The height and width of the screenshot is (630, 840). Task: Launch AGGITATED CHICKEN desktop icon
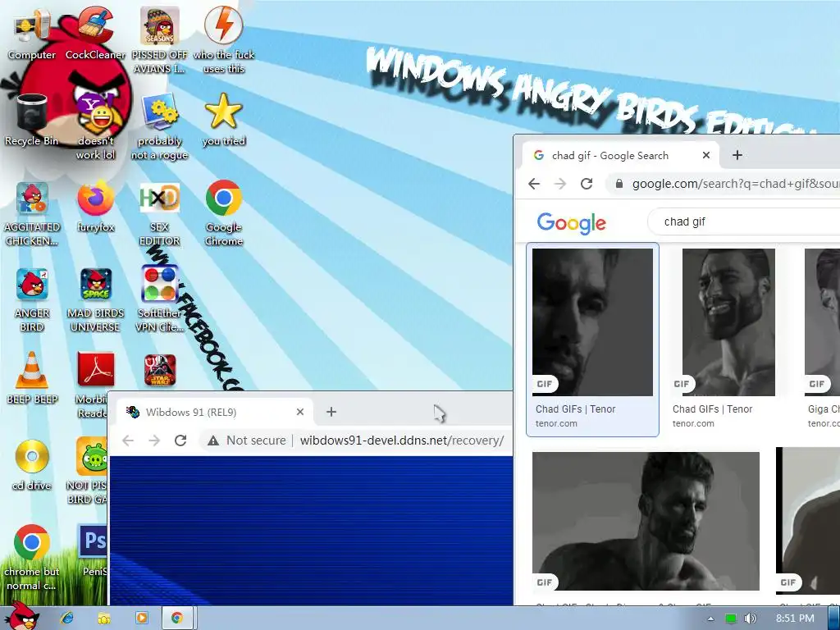point(32,213)
